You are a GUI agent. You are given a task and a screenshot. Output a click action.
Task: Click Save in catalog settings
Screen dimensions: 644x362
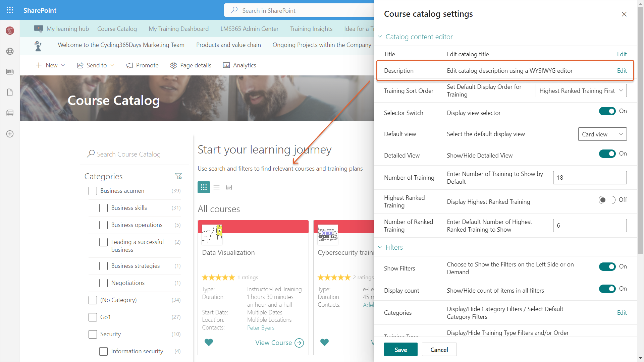[x=400, y=350]
